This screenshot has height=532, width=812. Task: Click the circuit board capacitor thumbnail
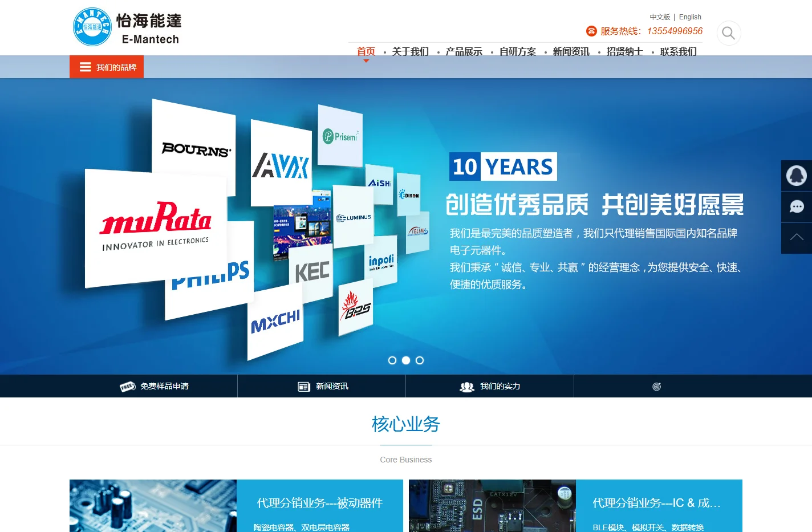(x=153, y=506)
